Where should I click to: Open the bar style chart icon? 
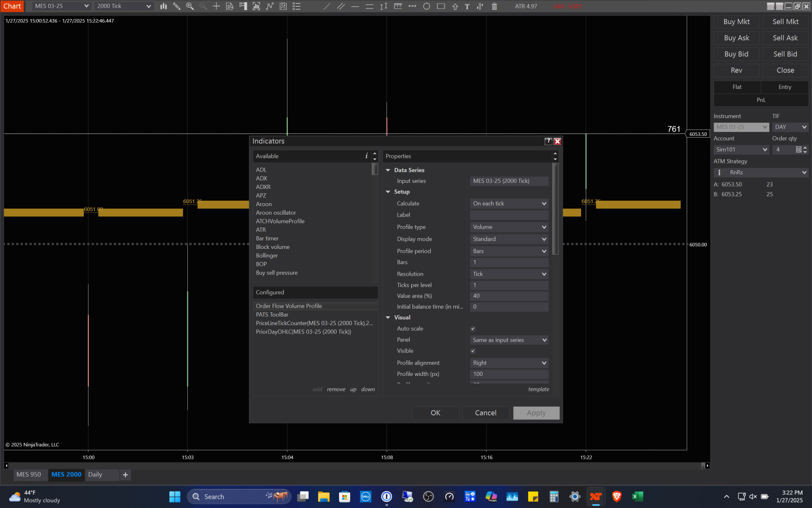[x=164, y=6]
